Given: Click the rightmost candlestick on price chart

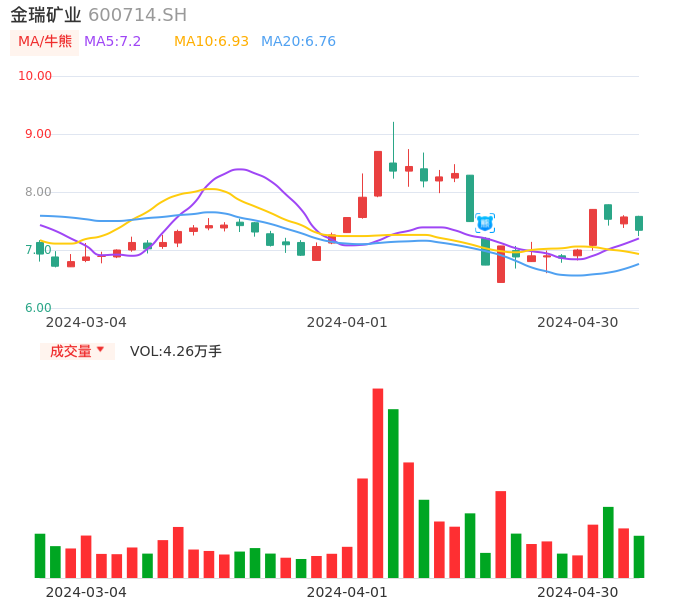Looking at the screenshot, I should coord(639,223).
